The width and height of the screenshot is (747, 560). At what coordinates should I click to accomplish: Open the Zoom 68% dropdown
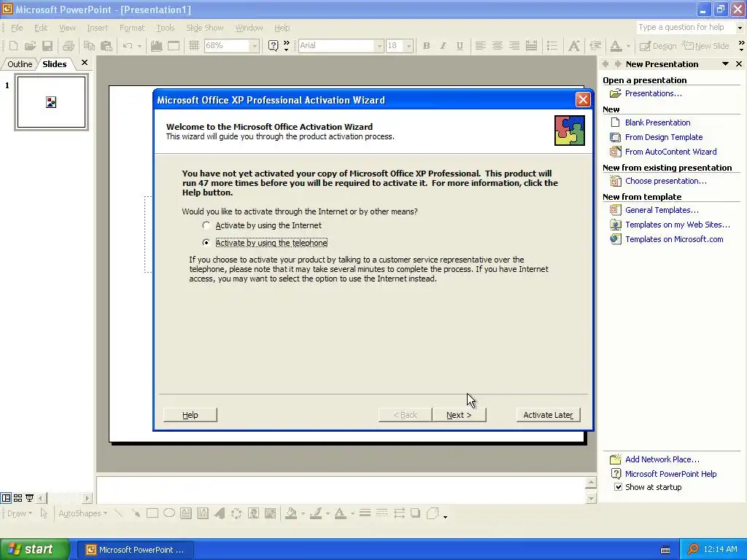click(x=255, y=46)
